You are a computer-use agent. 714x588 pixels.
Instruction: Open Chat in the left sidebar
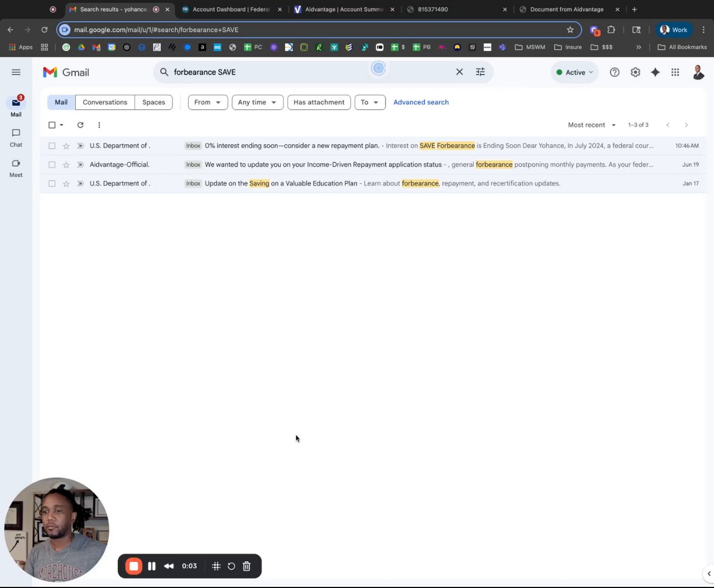[x=16, y=138]
